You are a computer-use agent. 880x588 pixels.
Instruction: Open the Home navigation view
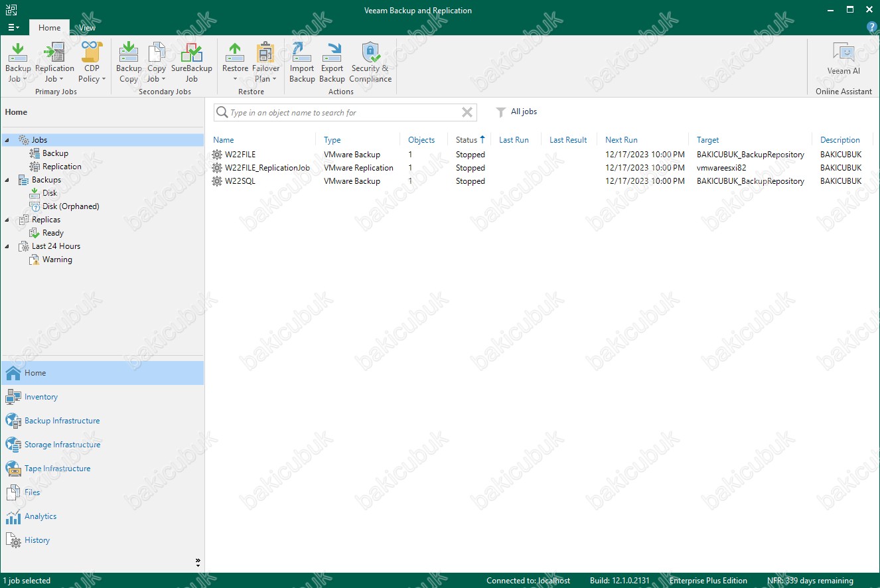[x=102, y=373]
